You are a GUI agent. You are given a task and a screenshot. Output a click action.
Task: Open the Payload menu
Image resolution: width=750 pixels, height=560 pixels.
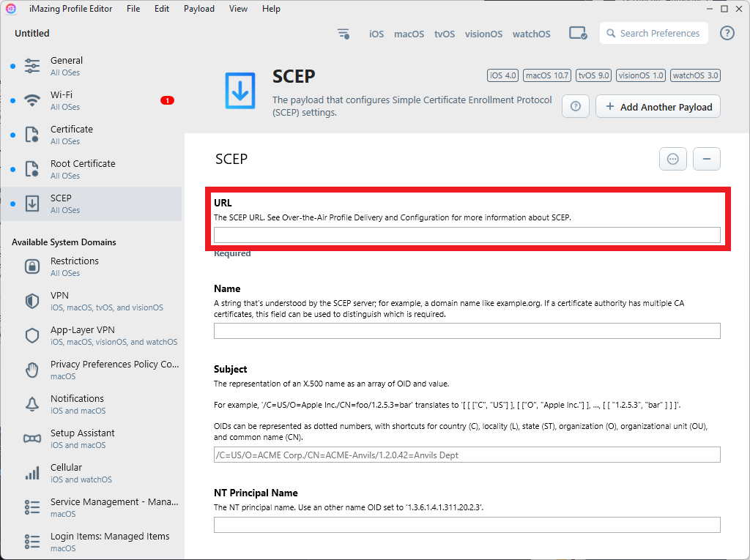point(199,9)
